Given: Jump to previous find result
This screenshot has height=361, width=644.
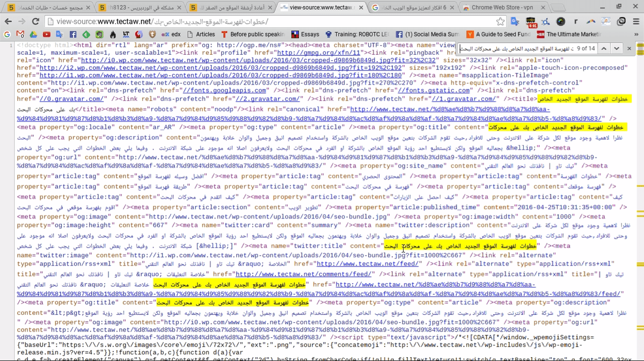Looking at the screenshot, I should coord(604,48).
